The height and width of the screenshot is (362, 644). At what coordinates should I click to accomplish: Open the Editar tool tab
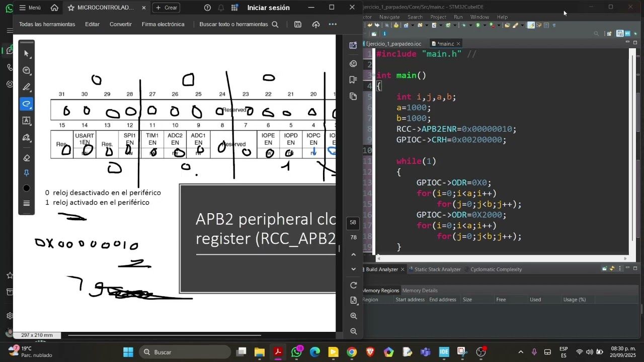[x=92, y=24]
